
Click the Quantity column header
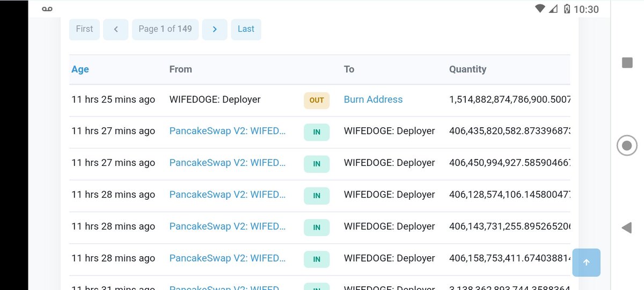tap(468, 69)
